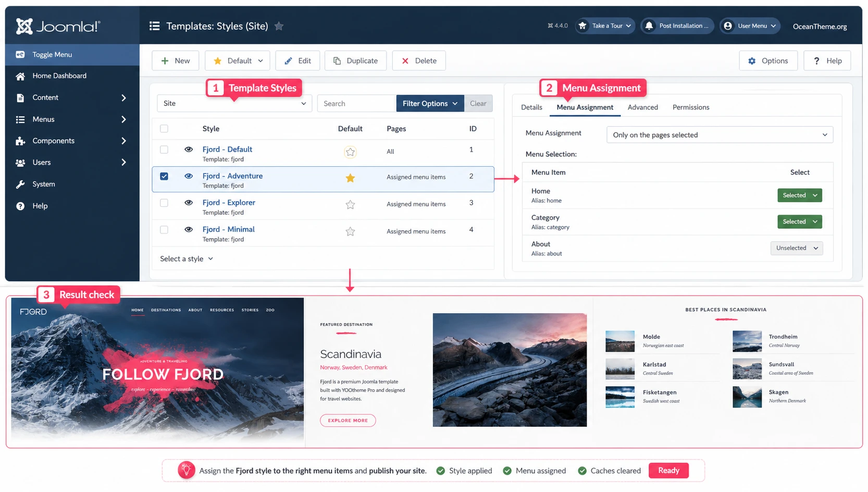Click the Skagen destination thumbnail

[x=747, y=397]
